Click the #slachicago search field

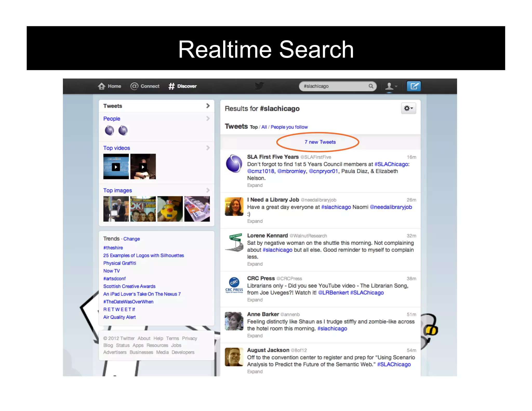pos(338,86)
